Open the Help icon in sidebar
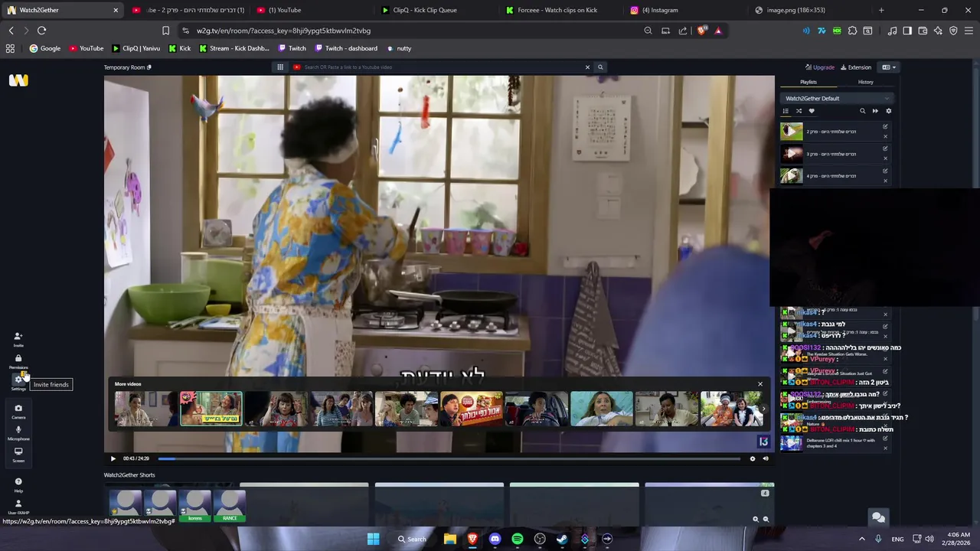The image size is (980, 551). (x=18, y=484)
